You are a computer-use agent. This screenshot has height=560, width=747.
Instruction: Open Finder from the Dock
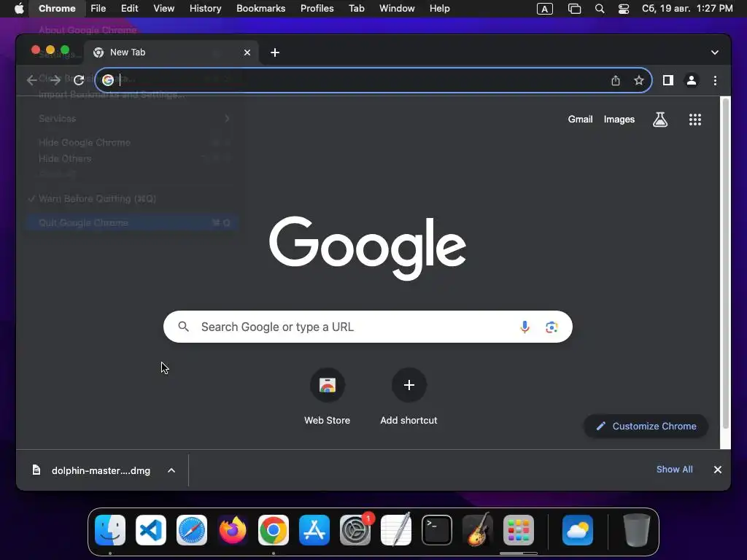(x=110, y=530)
